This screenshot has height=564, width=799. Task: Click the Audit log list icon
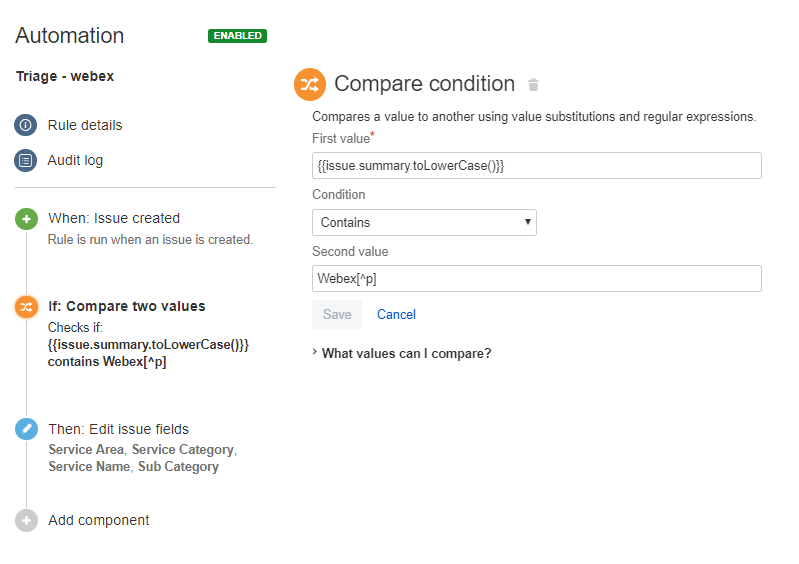point(26,160)
